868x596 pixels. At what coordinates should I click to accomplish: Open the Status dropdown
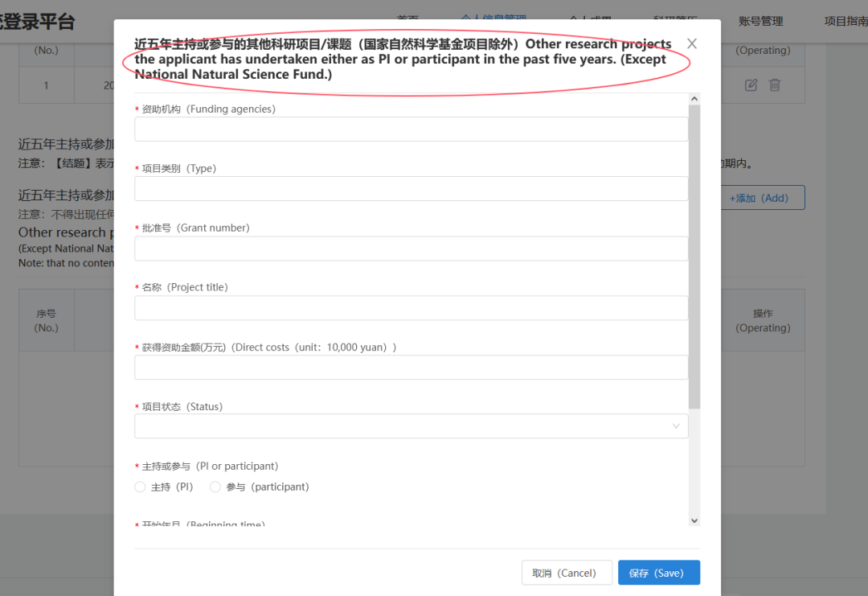pyautogui.click(x=411, y=426)
